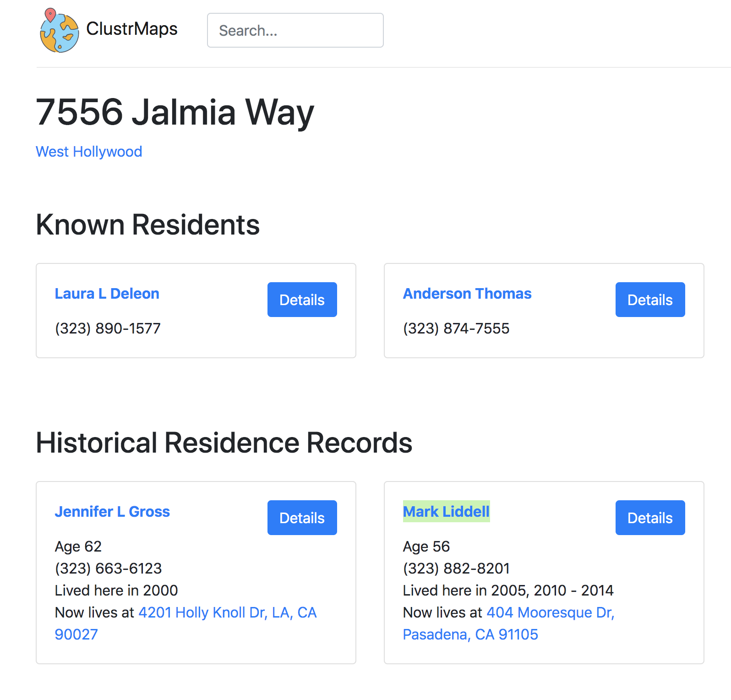This screenshot has height=700, width=731.
Task: Click the ClustrMaps brand name text
Action: tap(131, 29)
